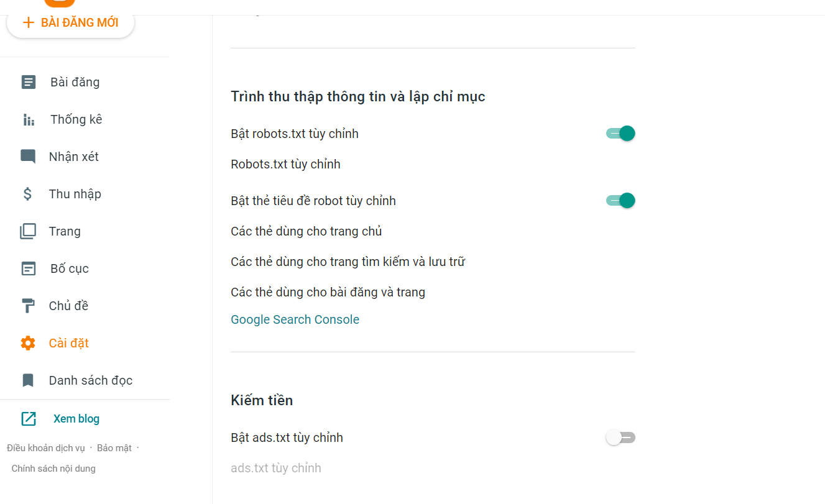The width and height of the screenshot is (825, 504).
Task: Open tags for bài đăng và trang
Action: 328,291
